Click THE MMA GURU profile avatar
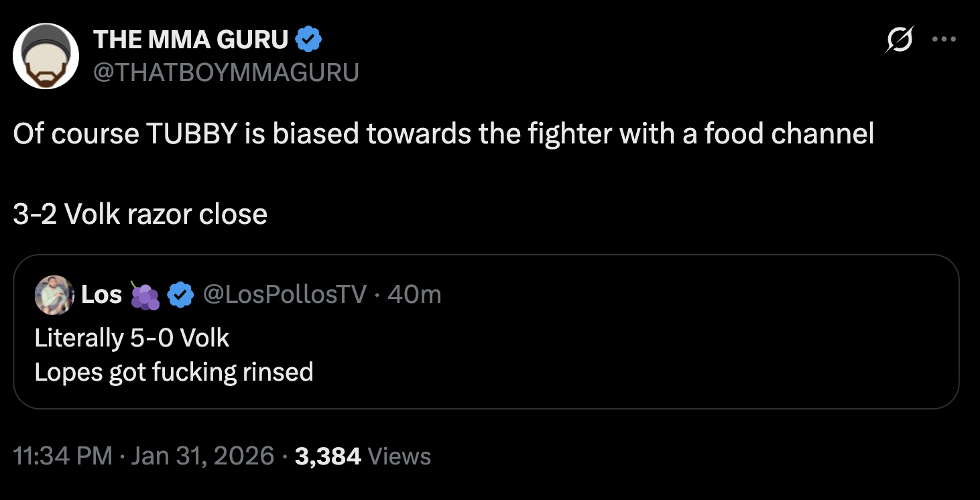Image resolution: width=980 pixels, height=500 pixels. 46,56
